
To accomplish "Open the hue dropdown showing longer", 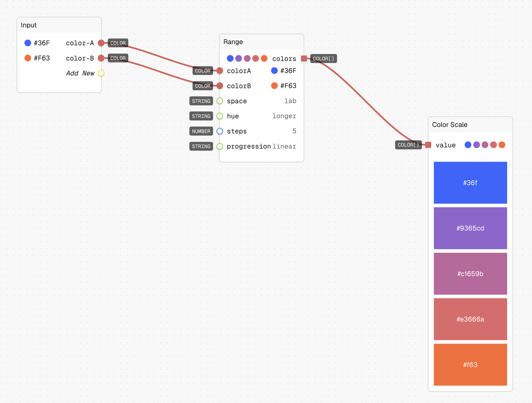I will pos(284,116).
